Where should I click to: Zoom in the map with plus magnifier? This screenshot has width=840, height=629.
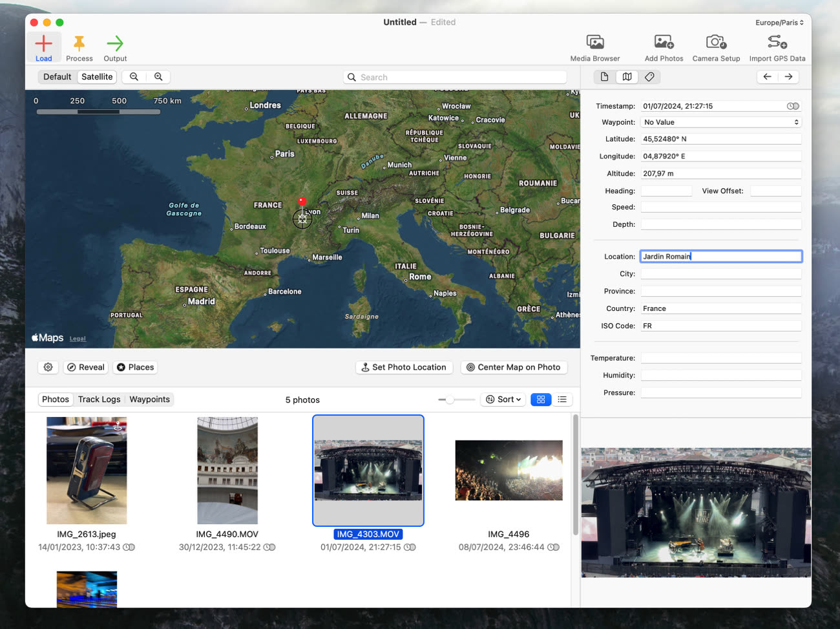(158, 76)
